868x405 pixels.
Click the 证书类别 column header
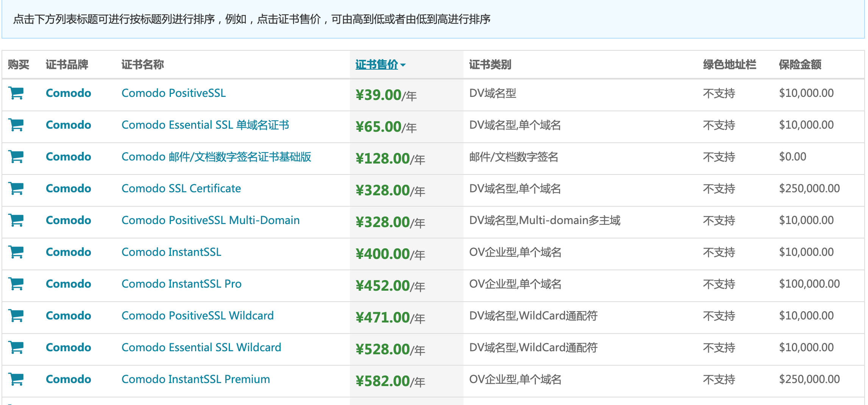pyautogui.click(x=490, y=65)
